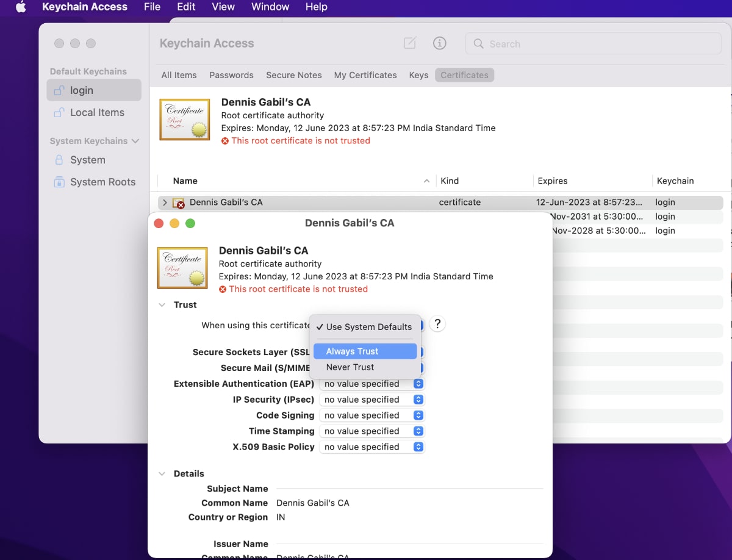Select Use System Defaults option

364,327
